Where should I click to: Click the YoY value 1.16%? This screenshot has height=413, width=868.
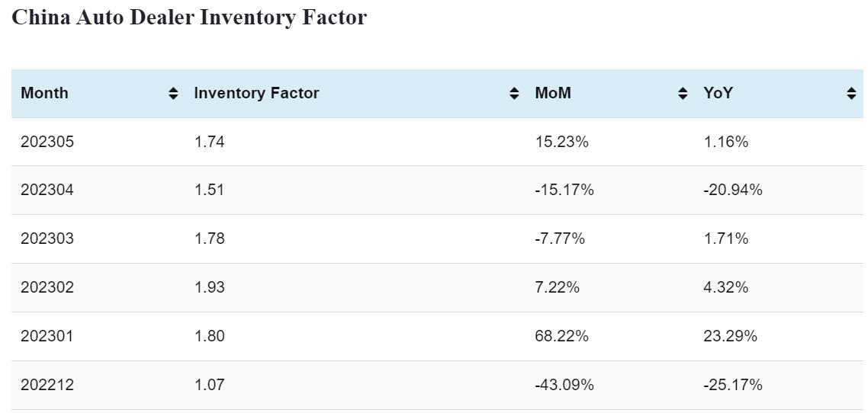(725, 142)
